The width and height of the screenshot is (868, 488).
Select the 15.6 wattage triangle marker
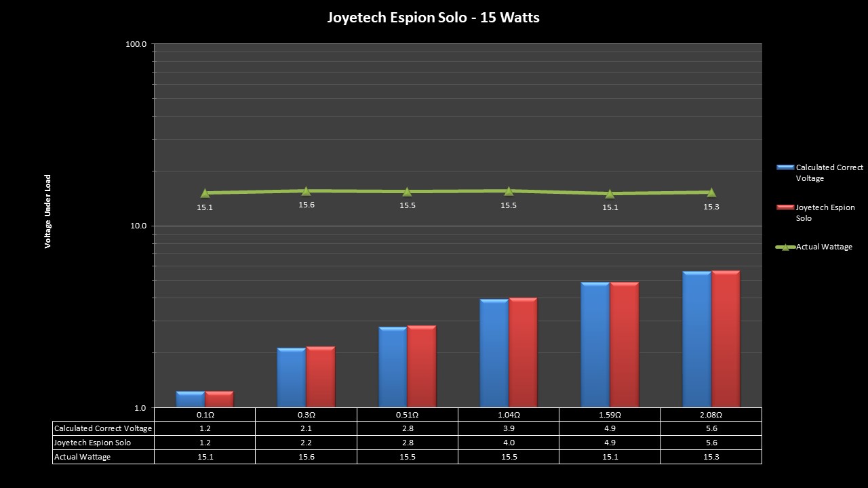[306, 191]
